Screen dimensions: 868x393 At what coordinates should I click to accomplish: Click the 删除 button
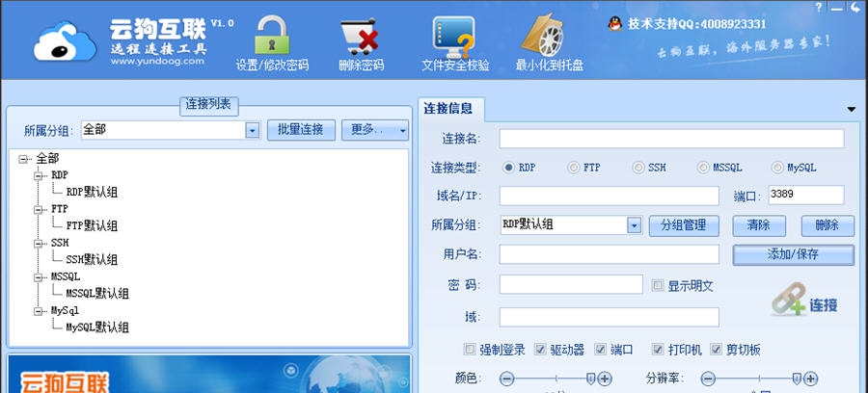pyautogui.click(x=827, y=225)
